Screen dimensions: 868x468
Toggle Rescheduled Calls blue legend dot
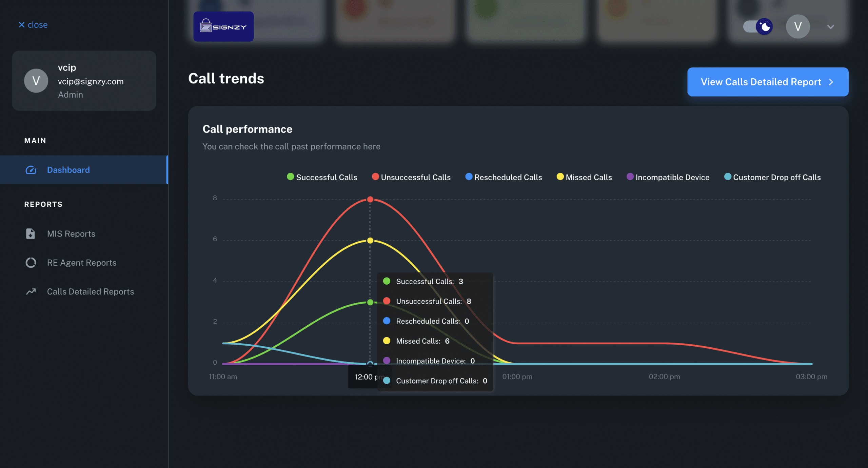click(469, 177)
